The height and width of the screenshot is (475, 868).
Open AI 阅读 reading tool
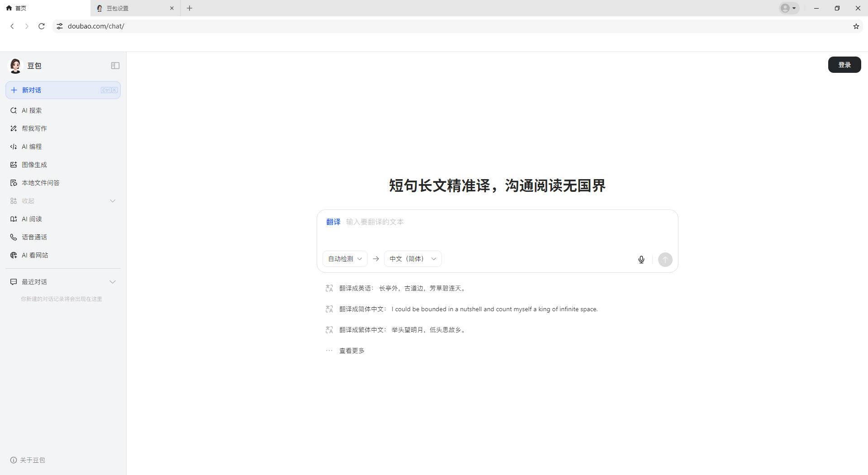pos(31,219)
